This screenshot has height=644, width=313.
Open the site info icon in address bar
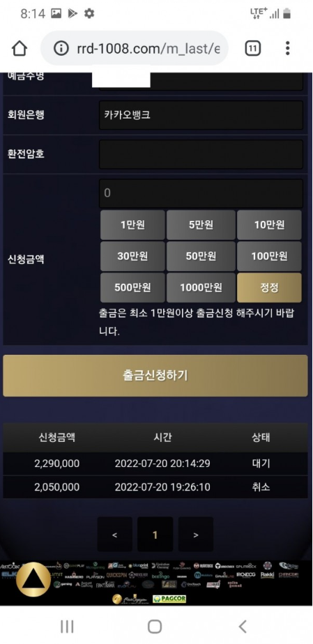tap(61, 49)
